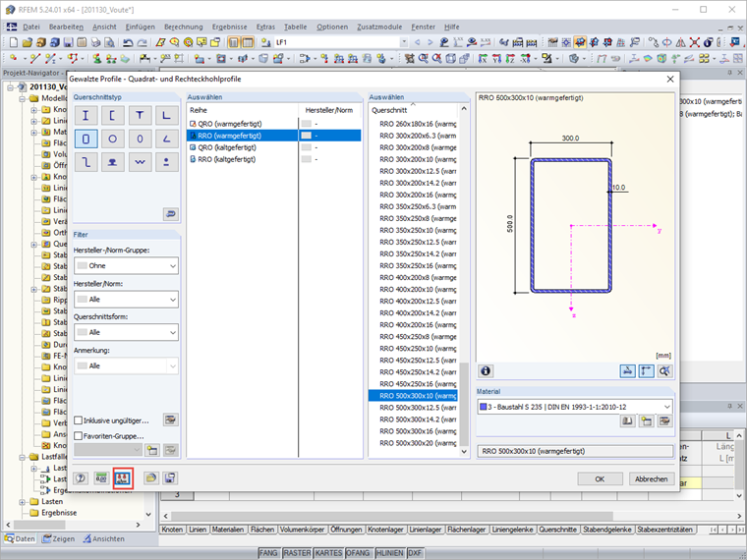Create new material icon

pos(646,420)
